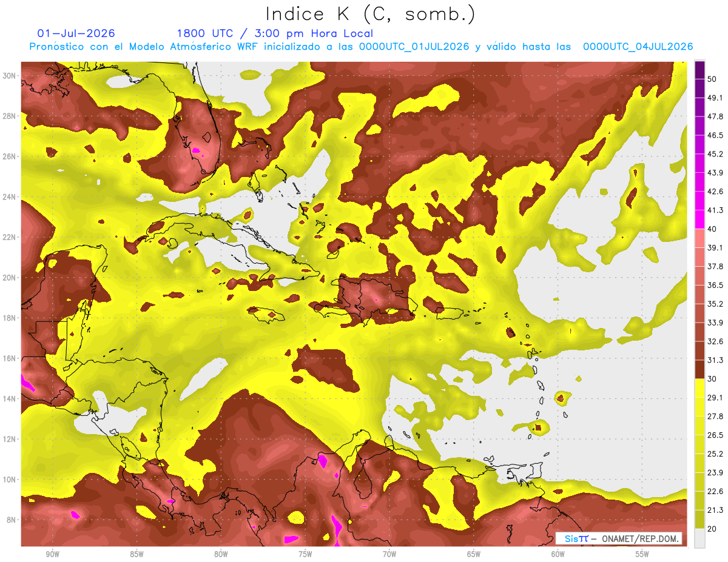Click the '21.3' value on the color bar
The image size is (728, 562).
click(x=715, y=510)
